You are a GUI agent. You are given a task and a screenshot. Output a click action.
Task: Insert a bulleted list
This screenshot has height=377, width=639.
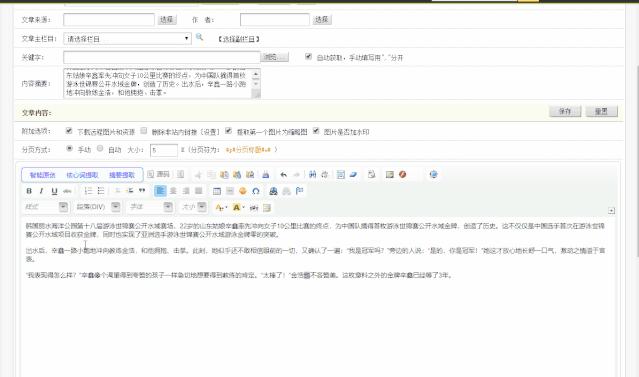point(101,191)
